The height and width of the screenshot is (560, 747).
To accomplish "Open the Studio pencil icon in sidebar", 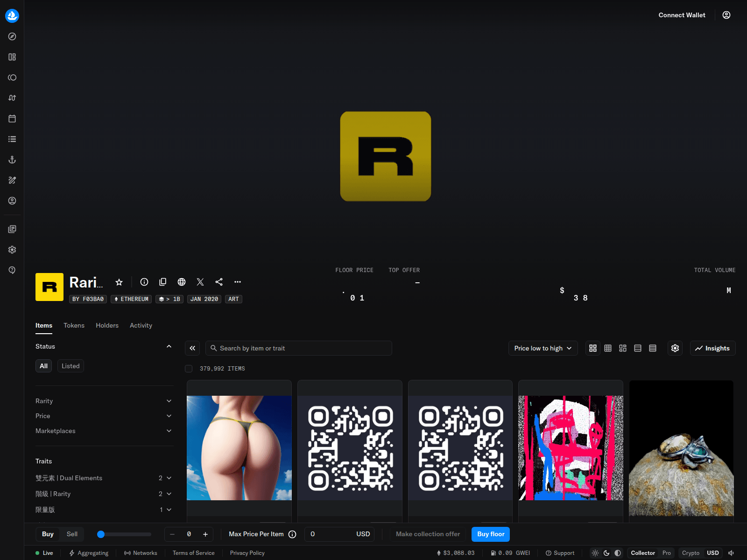I will click(x=12, y=180).
